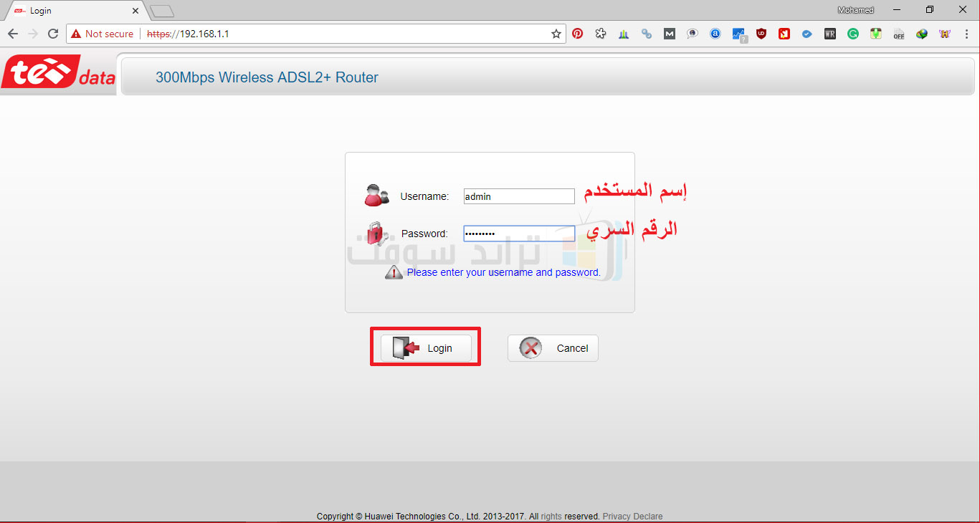Open the purple and yellow H extension
The image size is (980, 523).
(945, 34)
